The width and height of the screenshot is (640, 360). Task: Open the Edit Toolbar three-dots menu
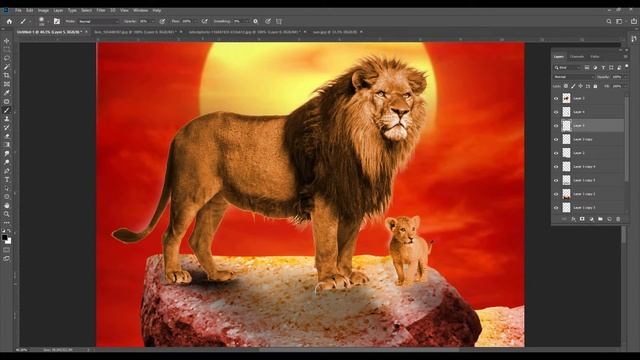pyautogui.click(x=7, y=223)
